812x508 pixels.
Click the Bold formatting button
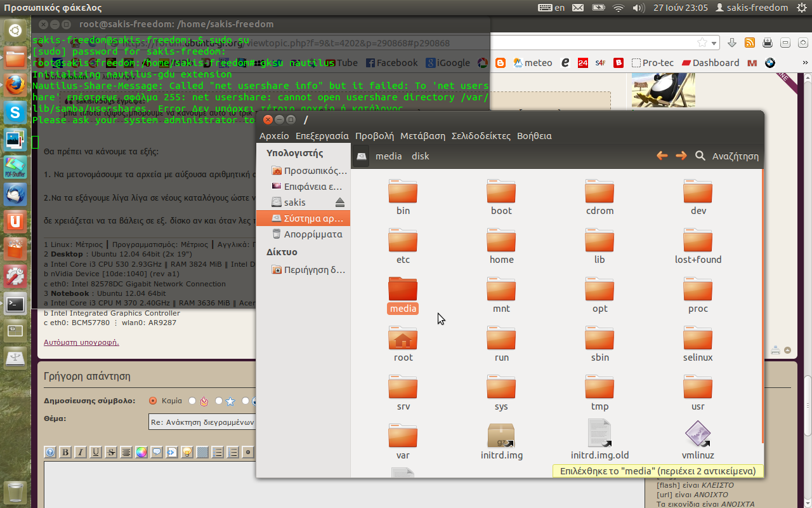(65, 452)
